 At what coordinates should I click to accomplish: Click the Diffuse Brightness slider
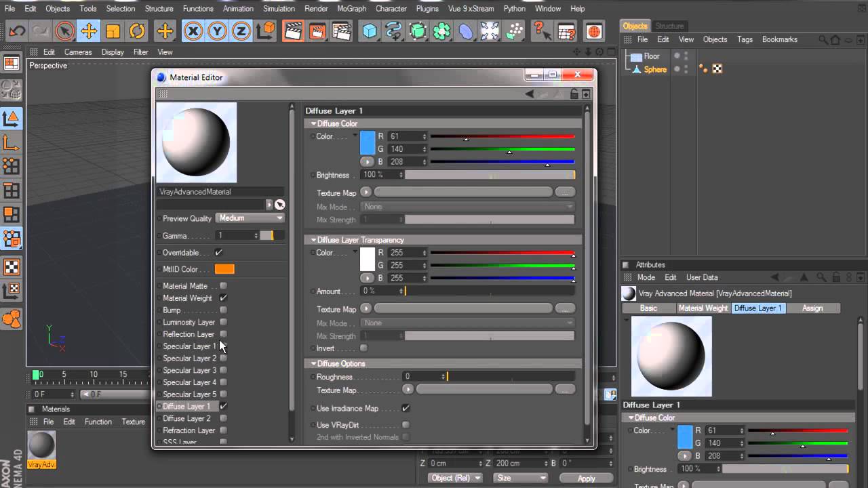click(490, 175)
